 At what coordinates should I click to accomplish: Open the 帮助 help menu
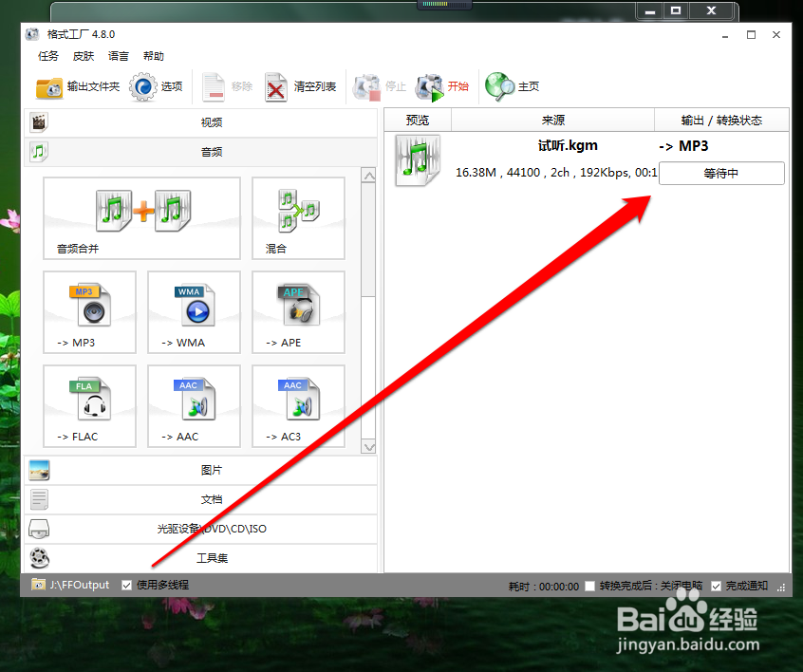click(x=154, y=56)
